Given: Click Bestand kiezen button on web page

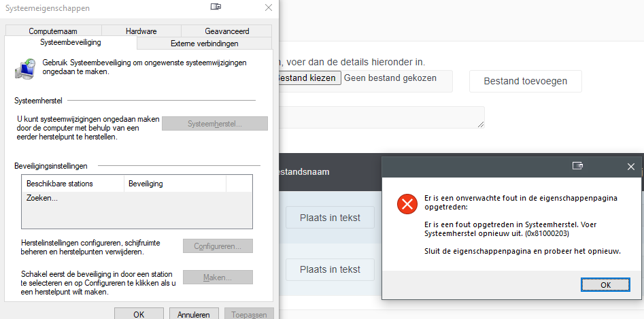Looking at the screenshot, I should tap(309, 78).
